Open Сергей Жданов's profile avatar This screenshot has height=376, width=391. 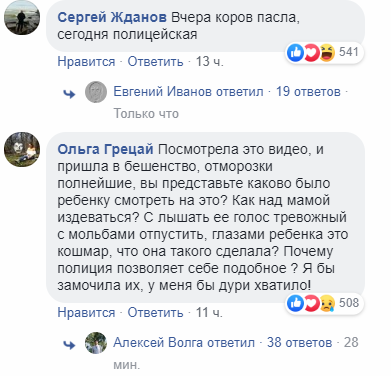click(22, 17)
